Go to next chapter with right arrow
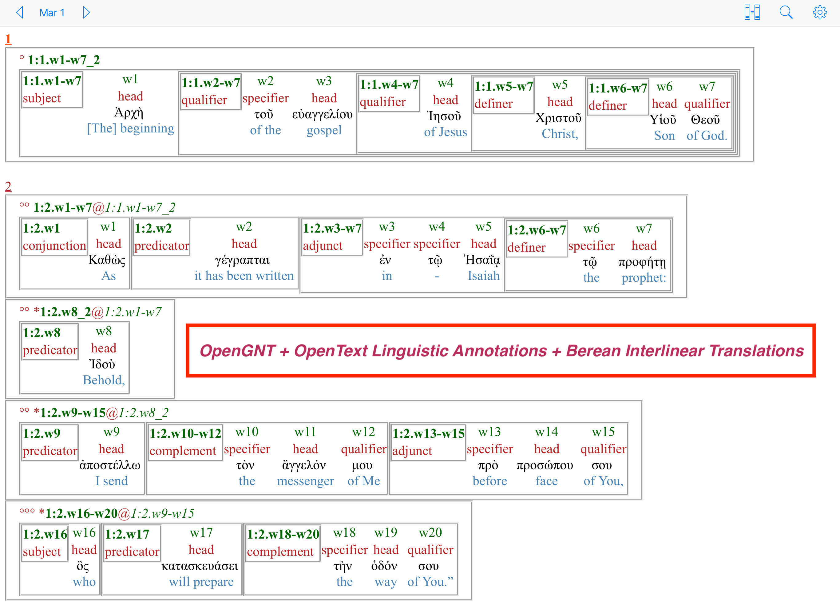840x616 pixels. [x=86, y=12]
